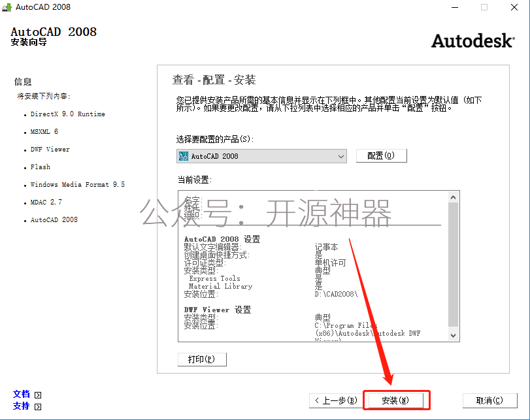Click the settings list scroll-down arrow
The width and height of the screenshot is (530, 420).
point(454,336)
